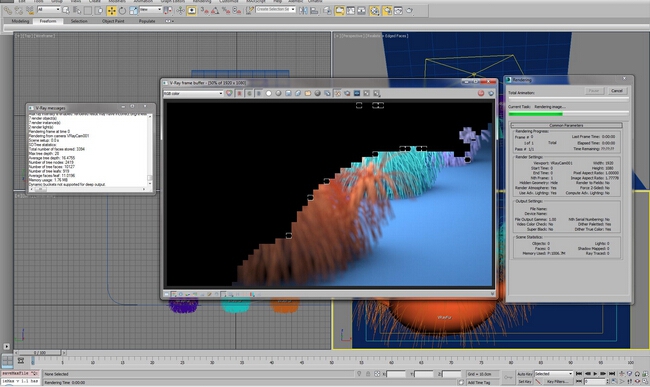The image size is (650, 387).
Task: Click the Auto Key button
Action: click(525, 374)
